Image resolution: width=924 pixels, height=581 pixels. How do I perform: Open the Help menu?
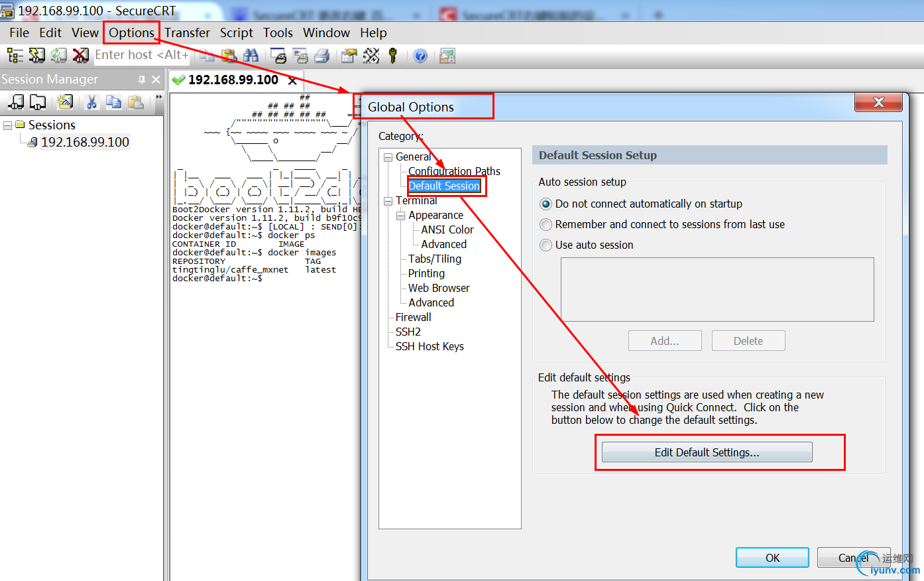pyautogui.click(x=374, y=32)
